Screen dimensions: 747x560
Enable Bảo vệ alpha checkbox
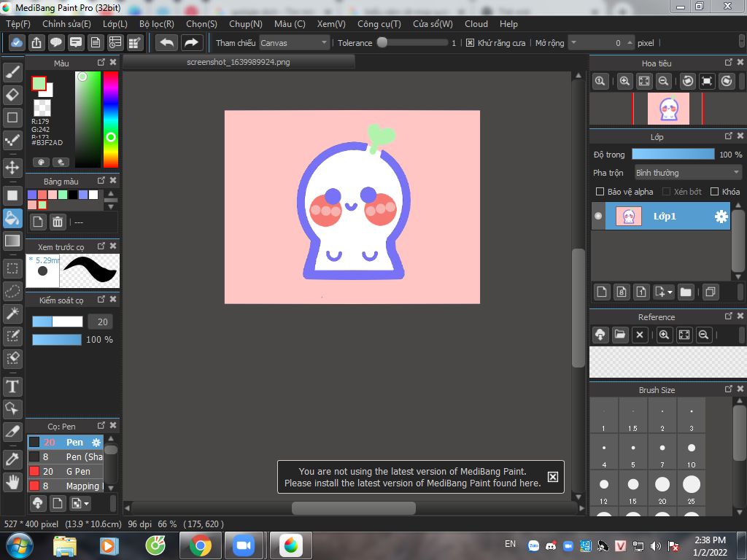[600, 192]
